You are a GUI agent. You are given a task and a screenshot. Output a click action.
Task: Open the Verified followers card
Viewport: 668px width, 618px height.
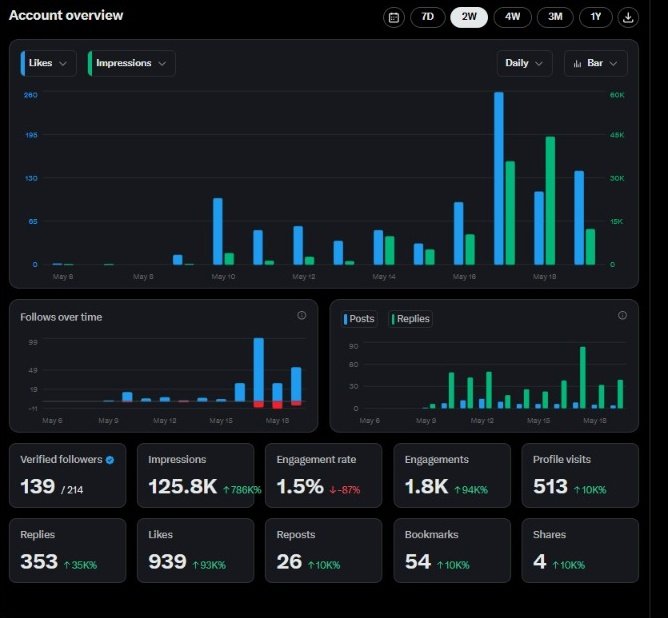[67, 475]
